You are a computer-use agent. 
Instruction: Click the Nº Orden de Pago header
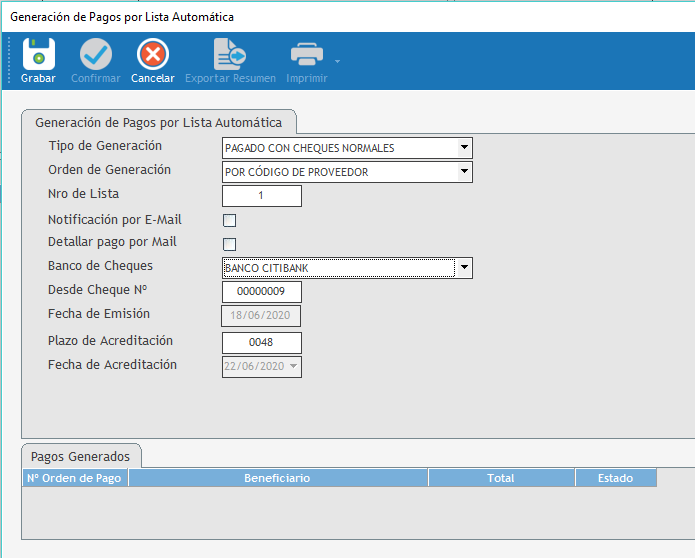(x=75, y=478)
